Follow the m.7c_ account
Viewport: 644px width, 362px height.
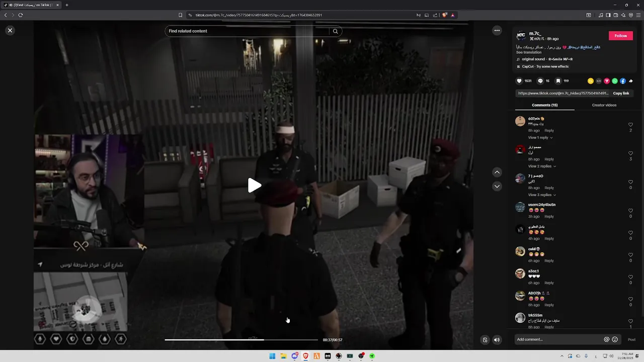[620, 36]
